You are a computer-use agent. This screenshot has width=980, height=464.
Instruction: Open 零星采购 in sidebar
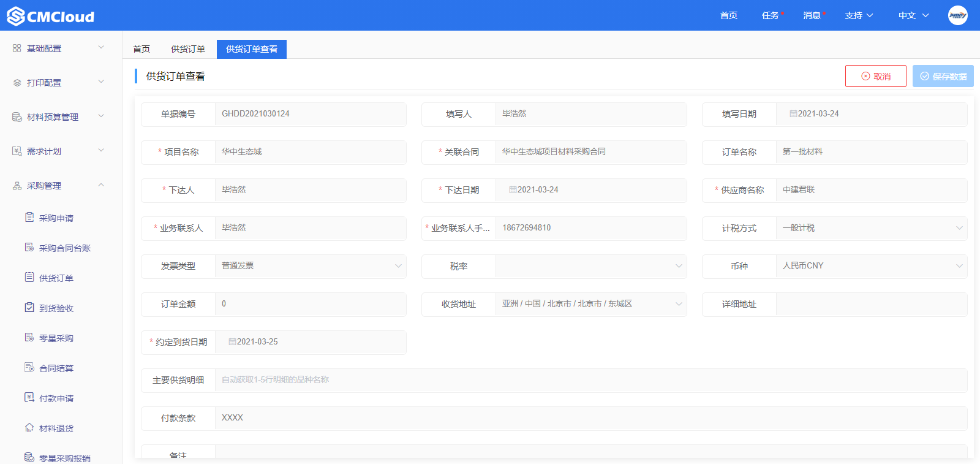pos(56,338)
